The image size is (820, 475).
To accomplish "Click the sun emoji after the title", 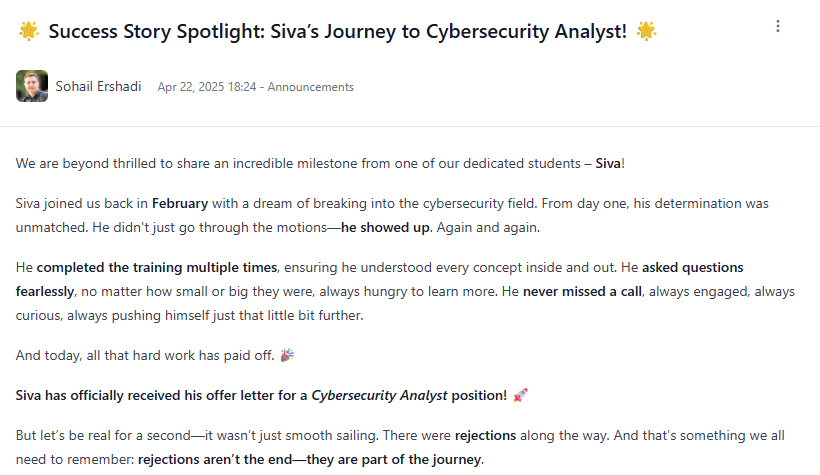I will pos(647,31).
